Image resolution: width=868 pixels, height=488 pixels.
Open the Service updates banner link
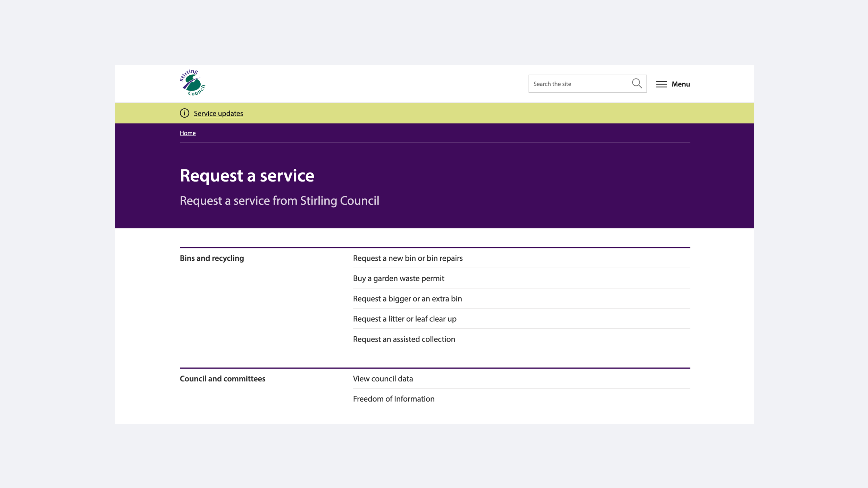coord(218,113)
